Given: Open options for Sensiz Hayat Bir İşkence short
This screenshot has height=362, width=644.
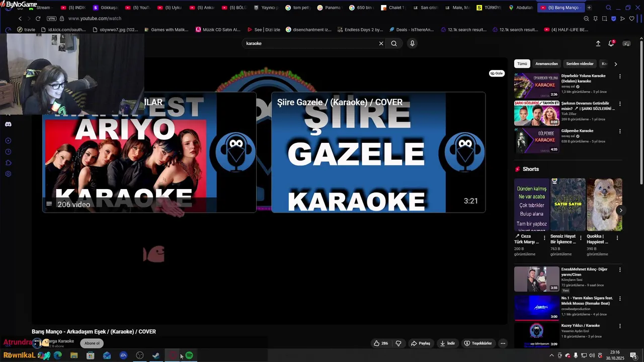Looking at the screenshot, I should (x=581, y=238).
